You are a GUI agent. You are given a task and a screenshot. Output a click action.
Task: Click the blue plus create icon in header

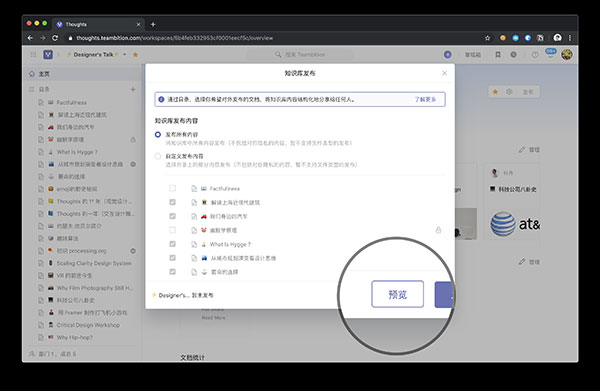[448, 55]
